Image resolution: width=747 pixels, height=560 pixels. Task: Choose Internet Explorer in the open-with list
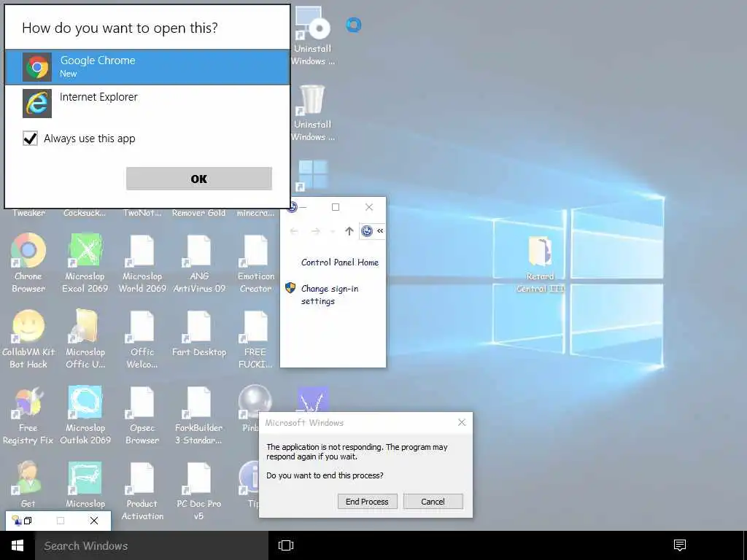coord(147,103)
